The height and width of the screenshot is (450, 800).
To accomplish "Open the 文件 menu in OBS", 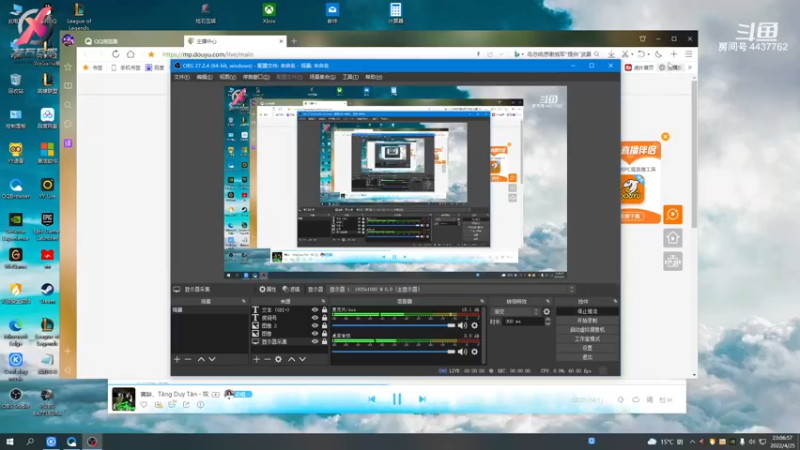I will [x=182, y=77].
